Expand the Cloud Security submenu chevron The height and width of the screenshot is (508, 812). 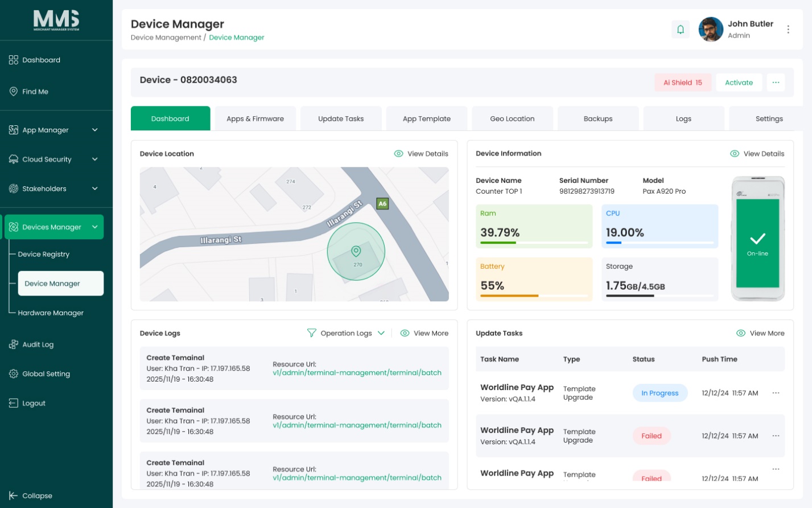pos(95,159)
